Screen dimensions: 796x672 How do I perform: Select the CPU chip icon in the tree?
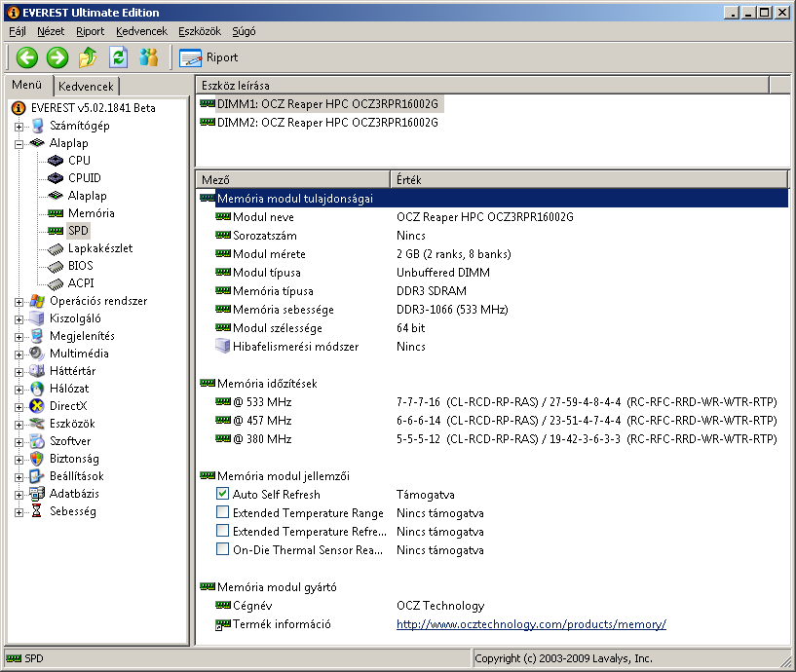click(x=55, y=161)
